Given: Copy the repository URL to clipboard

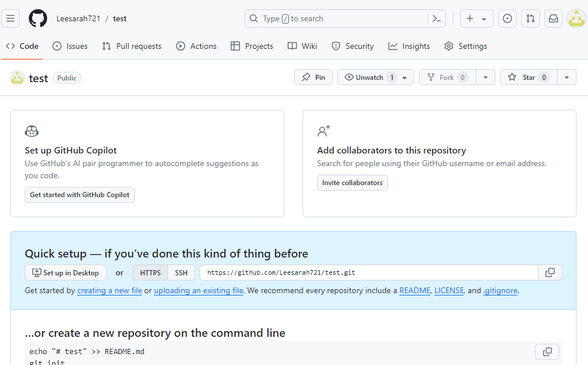Looking at the screenshot, I should (x=550, y=272).
